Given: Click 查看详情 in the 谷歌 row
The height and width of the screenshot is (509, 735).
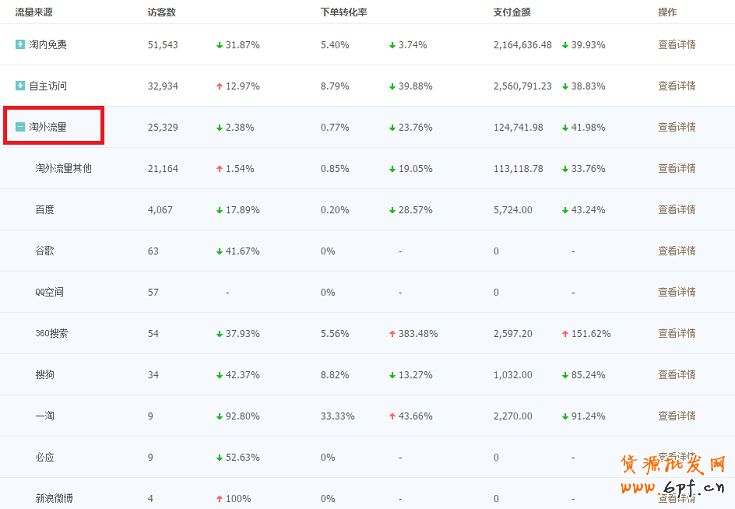Looking at the screenshot, I should click(x=676, y=251).
